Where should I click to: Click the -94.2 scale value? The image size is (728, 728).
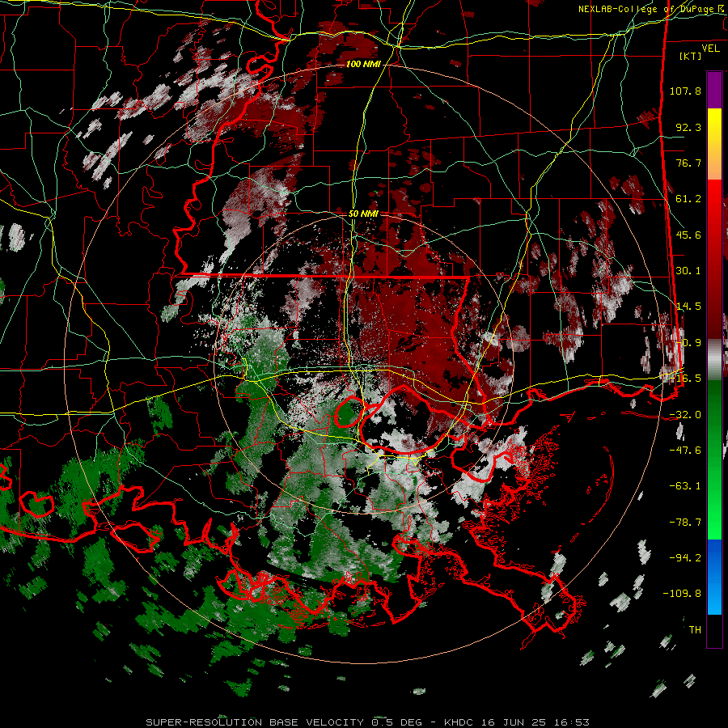click(685, 557)
